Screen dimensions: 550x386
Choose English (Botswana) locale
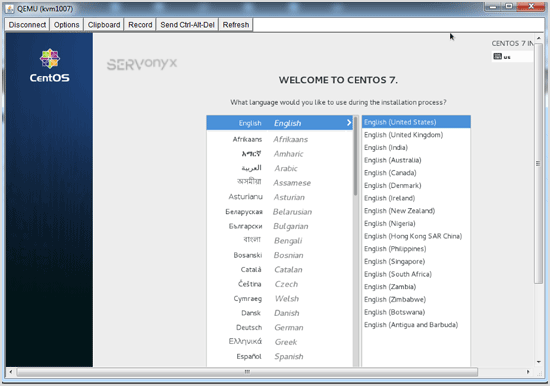[416, 312]
